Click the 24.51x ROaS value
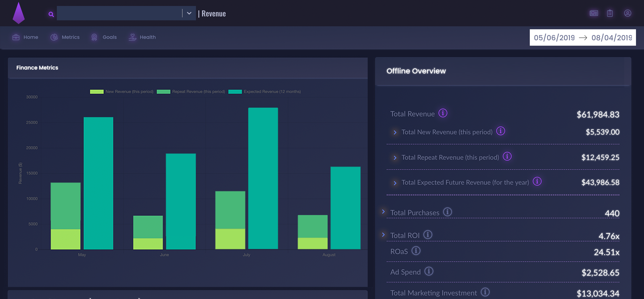Screen dimensions: 644x299 pyautogui.click(x=607, y=252)
